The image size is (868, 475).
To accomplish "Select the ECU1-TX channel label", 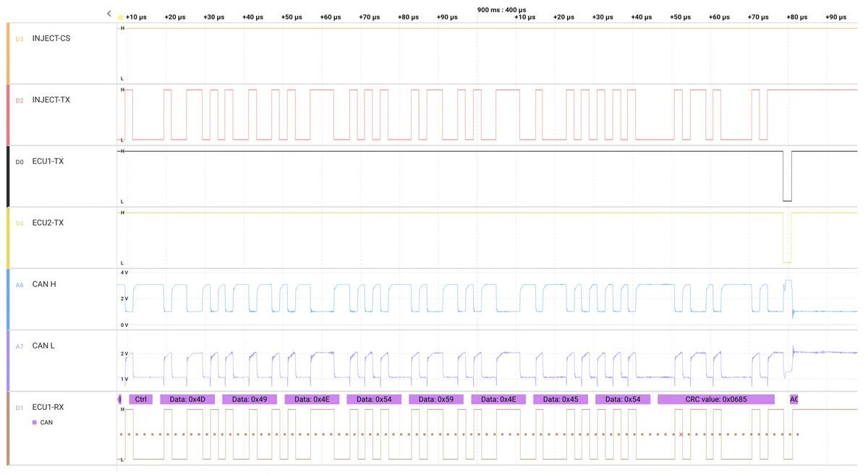I will pos(48,161).
